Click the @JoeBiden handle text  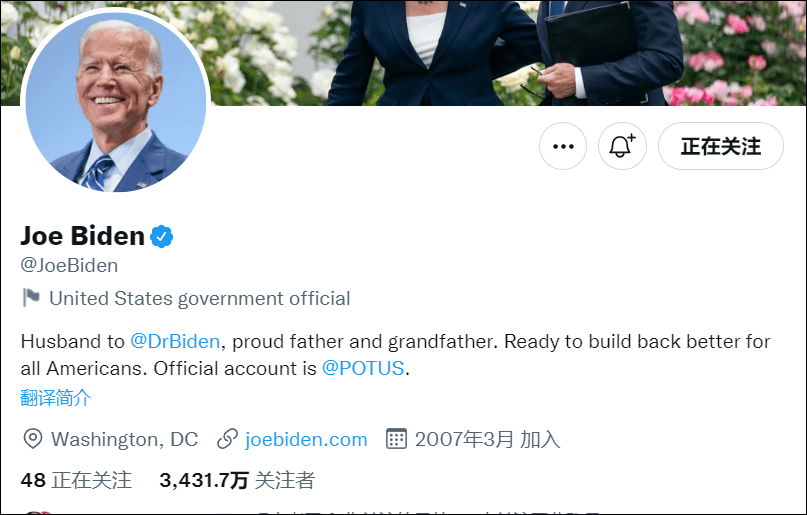point(69,266)
